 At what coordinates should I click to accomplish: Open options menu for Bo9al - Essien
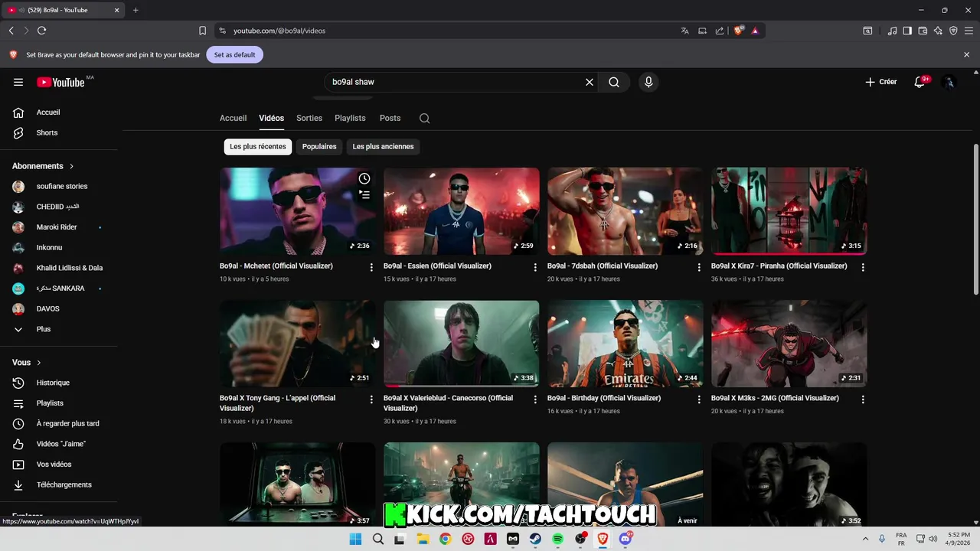(535, 267)
